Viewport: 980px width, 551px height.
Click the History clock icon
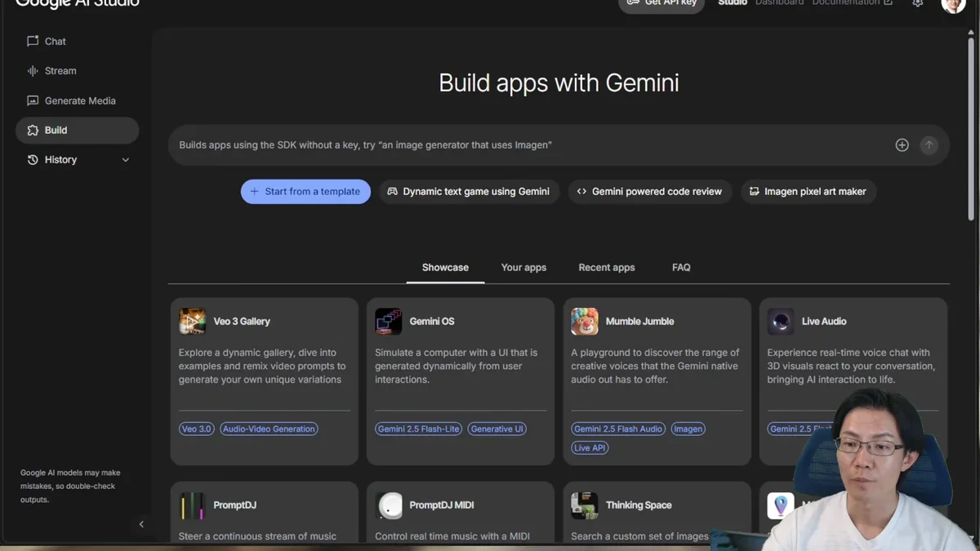click(x=33, y=160)
